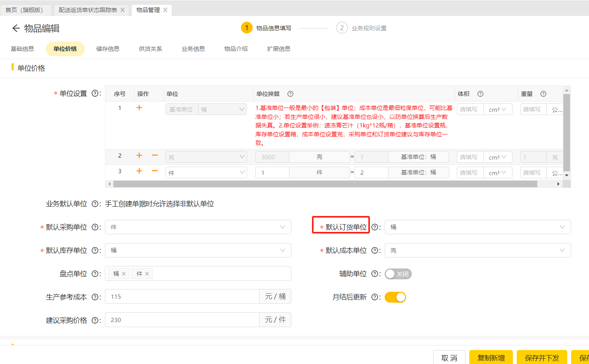Image resolution: width=589 pixels, height=364 pixels.
Task: Open the 默认采购单位 dropdown
Action: 198,227
